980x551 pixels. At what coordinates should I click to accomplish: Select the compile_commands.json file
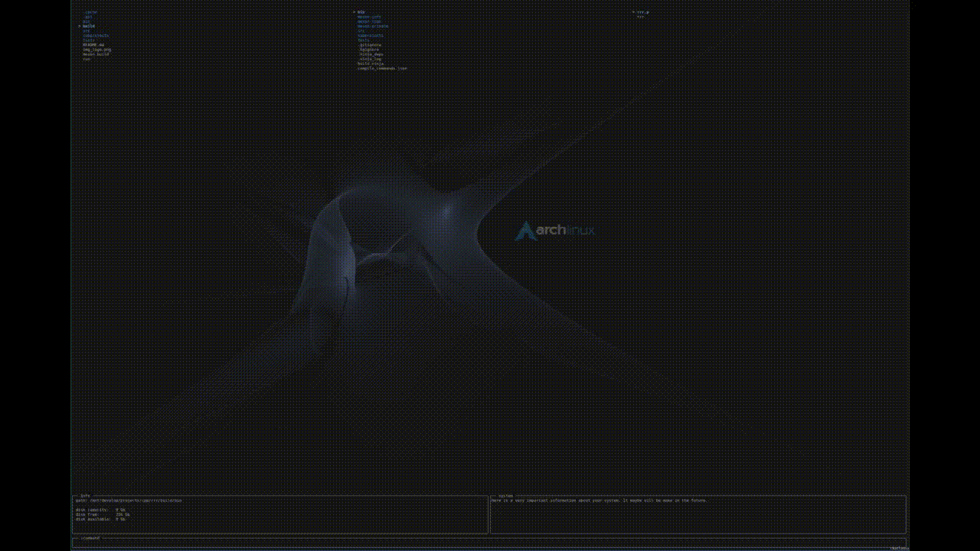click(x=382, y=68)
